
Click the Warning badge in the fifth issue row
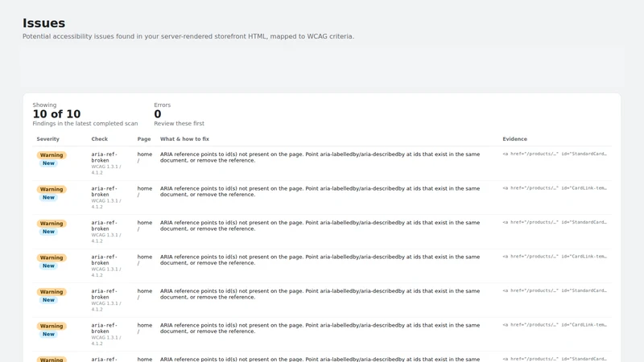click(x=52, y=292)
